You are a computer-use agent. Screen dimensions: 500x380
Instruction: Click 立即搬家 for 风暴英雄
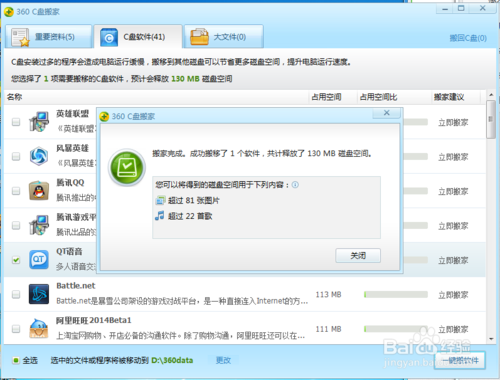pyautogui.click(x=453, y=157)
